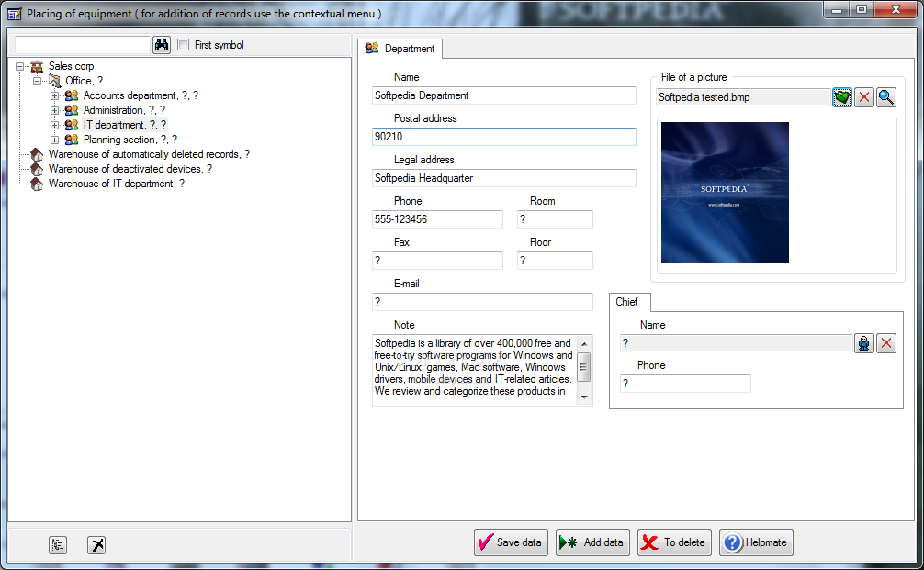This screenshot has width=924, height=570.
Task: Click Note scrollbar thumb
Action: tap(584, 367)
